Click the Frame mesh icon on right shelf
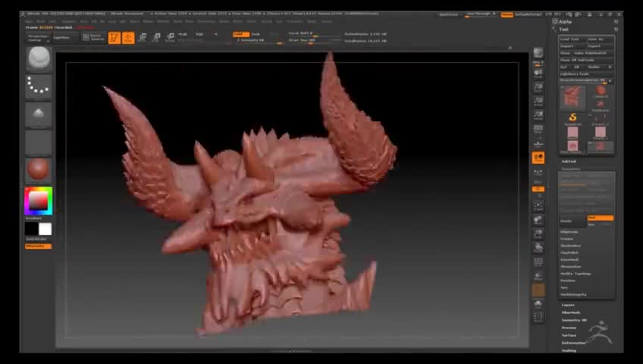 pos(538,206)
